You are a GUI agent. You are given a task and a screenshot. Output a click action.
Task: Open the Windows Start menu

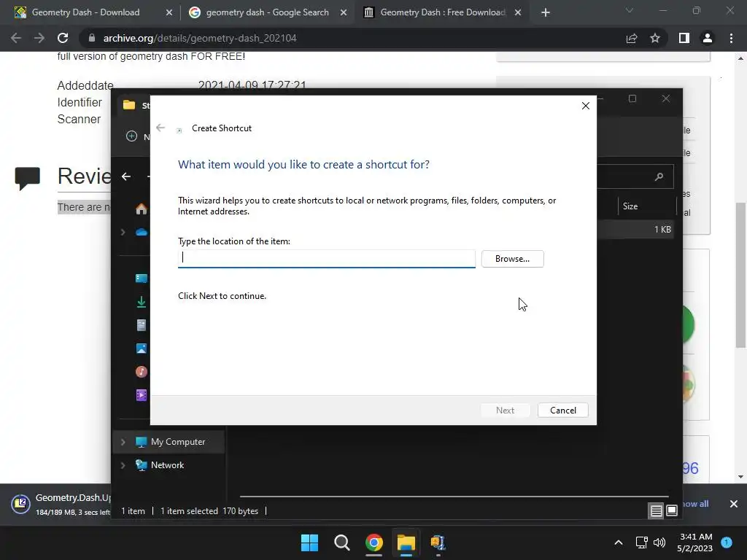(x=309, y=542)
